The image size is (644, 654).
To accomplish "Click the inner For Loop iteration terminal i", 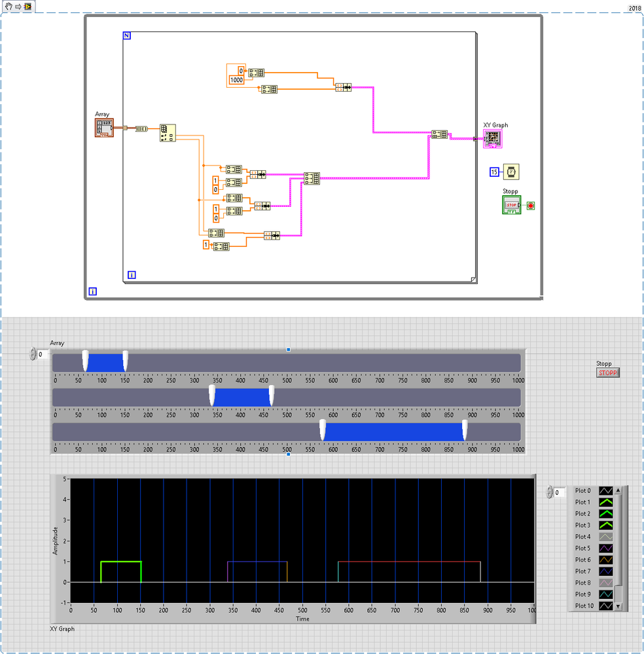I will 132,275.
